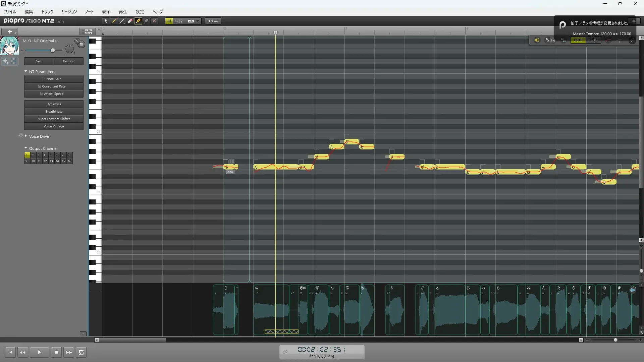Select the line tool

(x=122, y=21)
